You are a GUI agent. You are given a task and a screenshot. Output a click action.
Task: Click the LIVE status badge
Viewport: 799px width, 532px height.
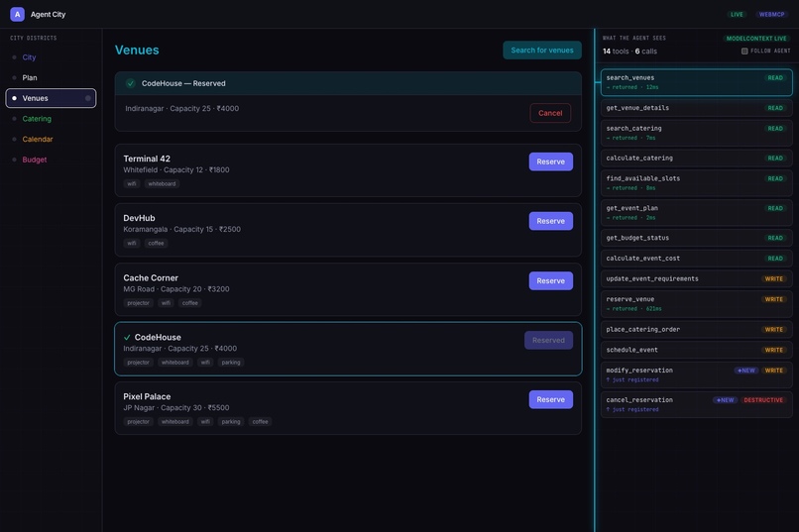click(737, 14)
